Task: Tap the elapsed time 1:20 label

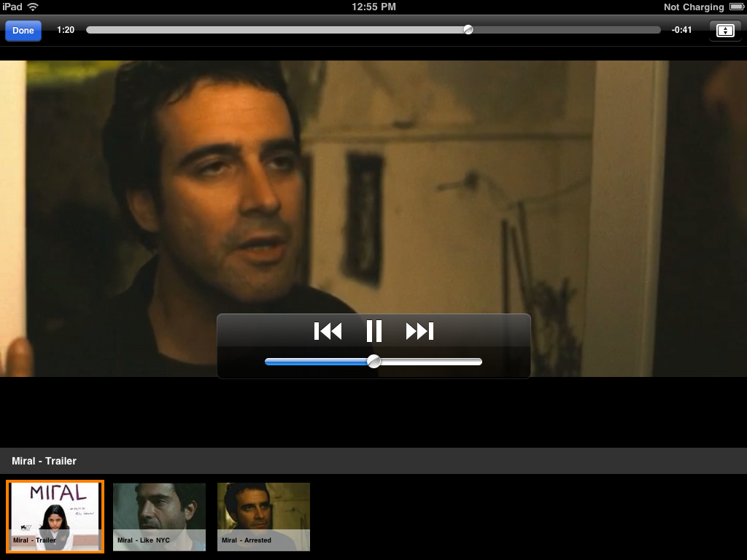Action: tap(66, 30)
